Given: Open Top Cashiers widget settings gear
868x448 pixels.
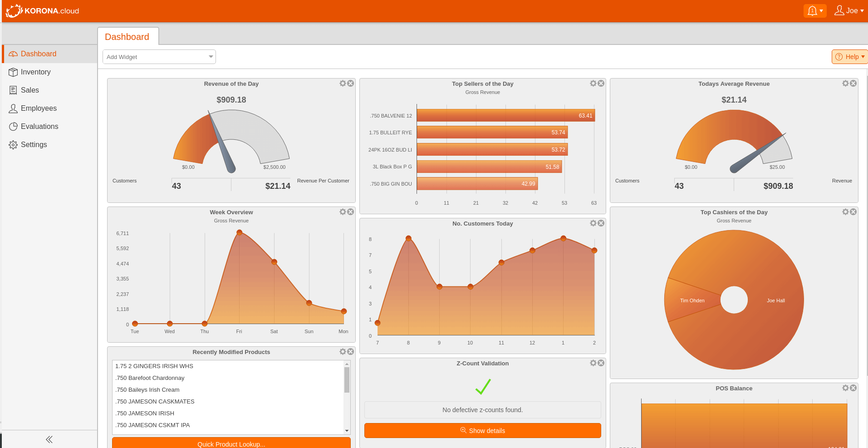Looking at the screenshot, I should [845, 212].
